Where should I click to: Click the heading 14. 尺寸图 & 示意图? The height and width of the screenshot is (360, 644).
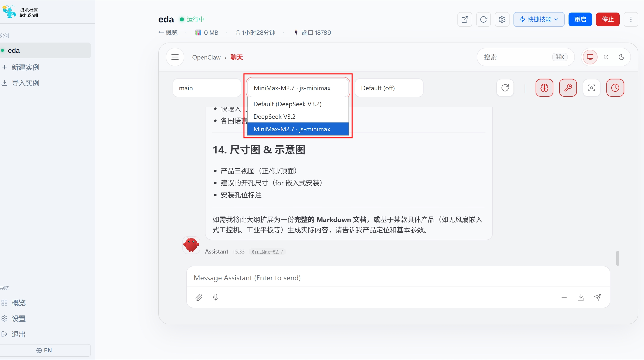(x=259, y=150)
